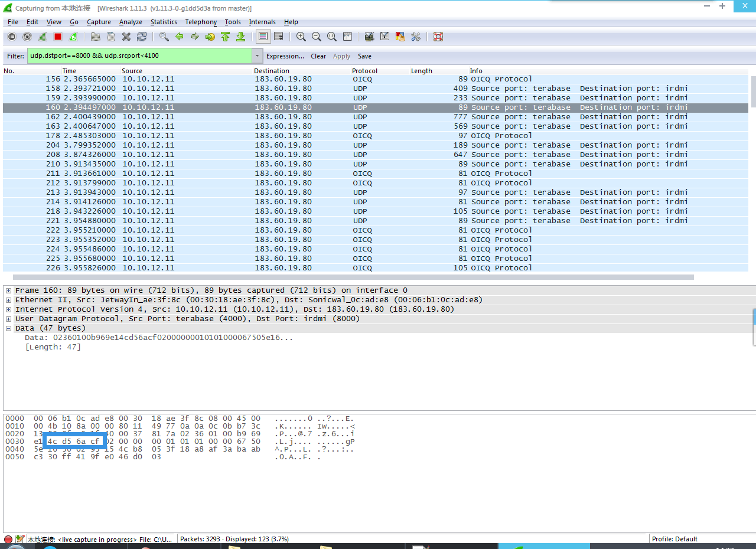Open the Tools menu
The height and width of the screenshot is (549, 756).
[x=233, y=22]
